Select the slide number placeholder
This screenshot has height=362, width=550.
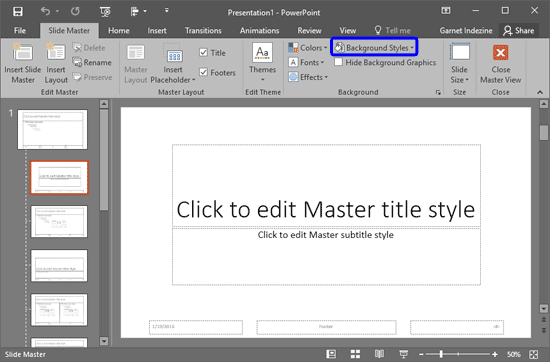pos(457,327)
